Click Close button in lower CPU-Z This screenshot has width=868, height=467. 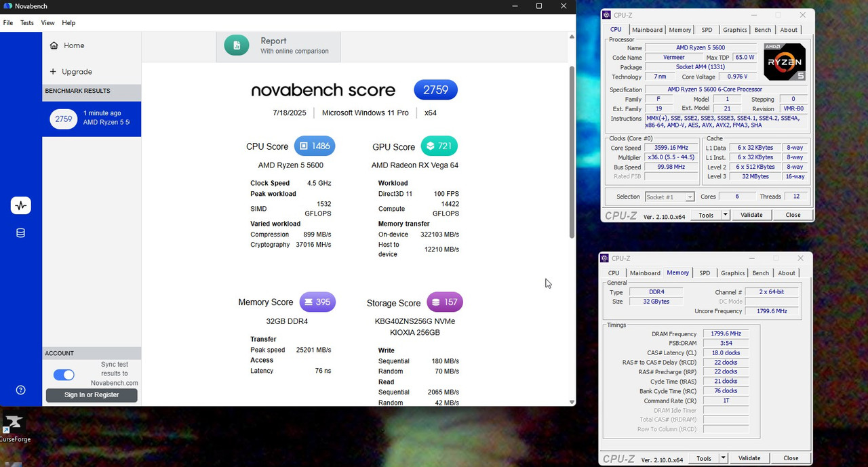[x=791, y=458]
